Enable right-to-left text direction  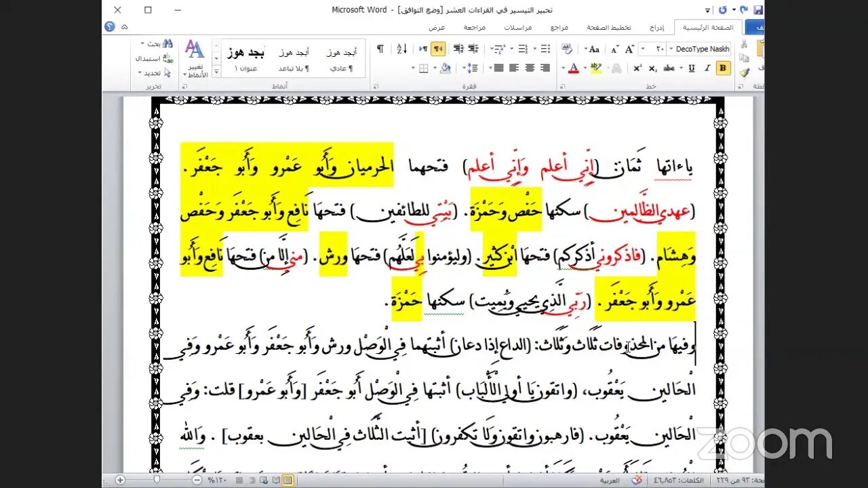(438, 49)
